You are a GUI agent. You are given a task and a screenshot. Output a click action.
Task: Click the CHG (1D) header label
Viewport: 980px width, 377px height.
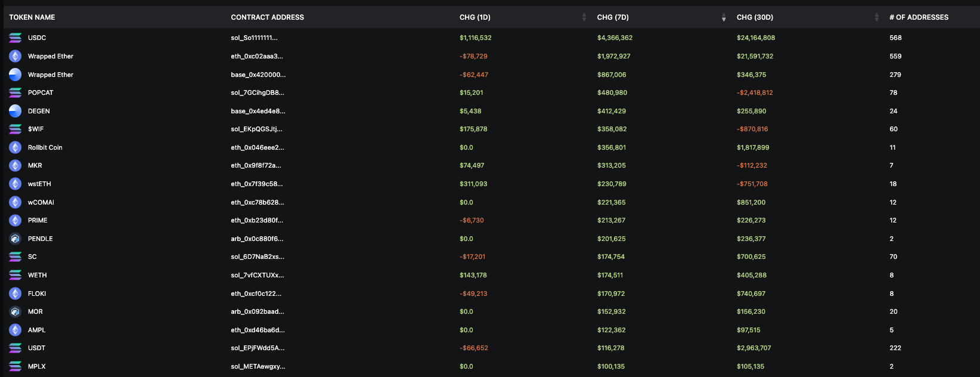pyautogui.click(x=475, y=17)
